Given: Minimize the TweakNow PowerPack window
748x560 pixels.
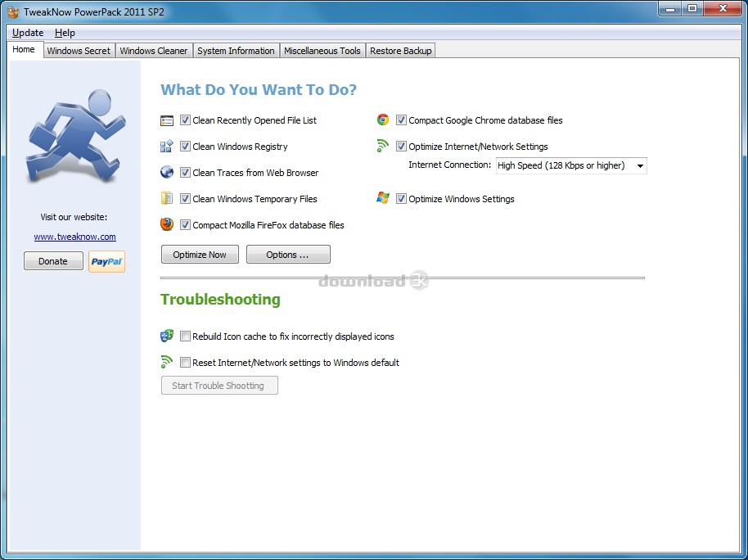Looking at the screenshot, I should pyautogui.click(x=670, y=8).
